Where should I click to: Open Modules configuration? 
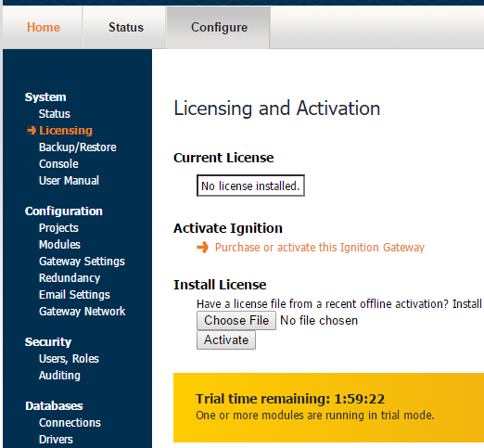pyautogui.click(x=59, y=245)
